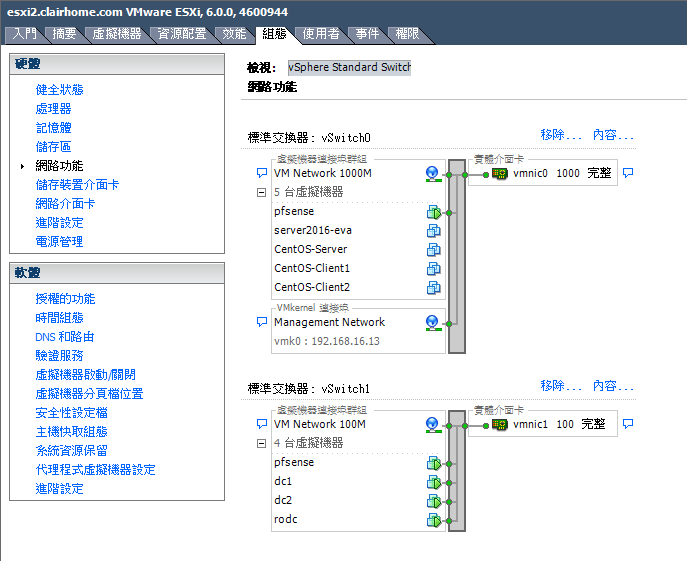Open the 效能 tab
Viewport: 687px width, 561px height.
pos(234,34)
